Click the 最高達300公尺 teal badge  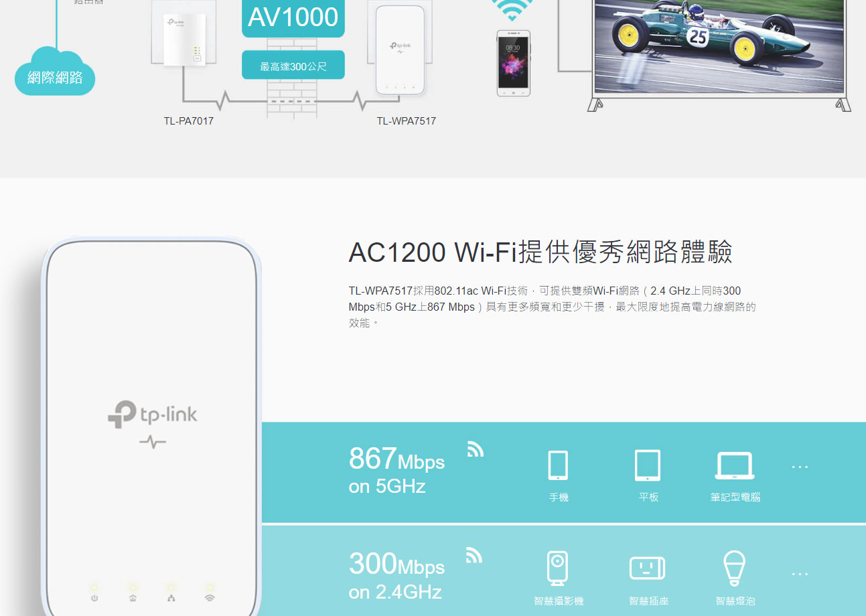(x=293, y=66)
